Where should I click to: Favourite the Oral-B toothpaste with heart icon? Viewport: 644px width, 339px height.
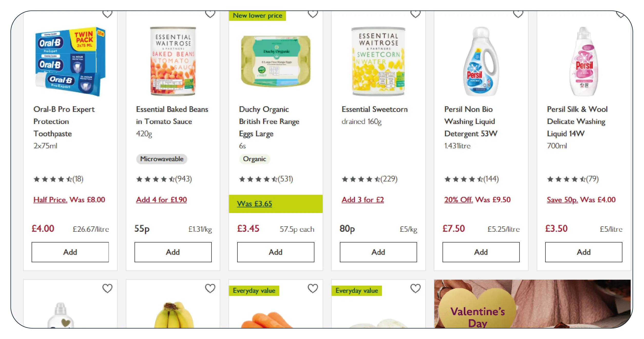107,14
